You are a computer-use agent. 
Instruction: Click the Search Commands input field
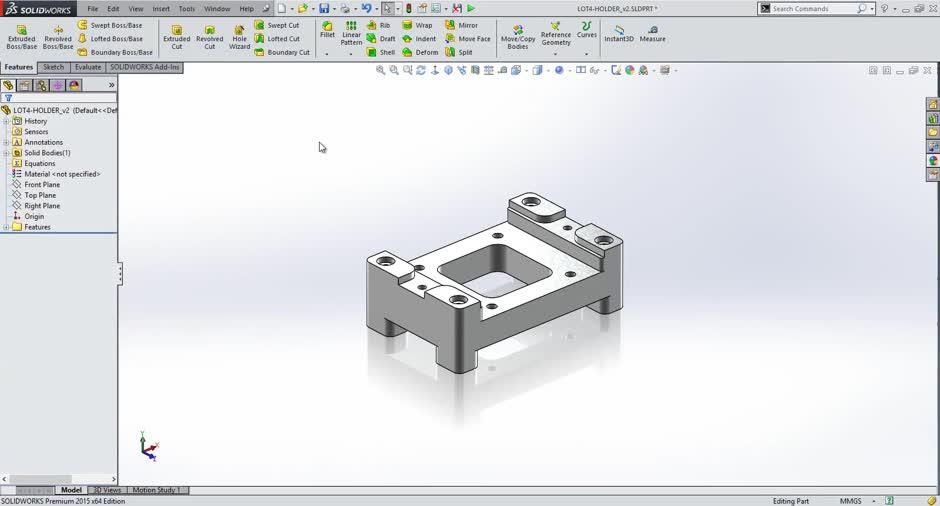812,8
